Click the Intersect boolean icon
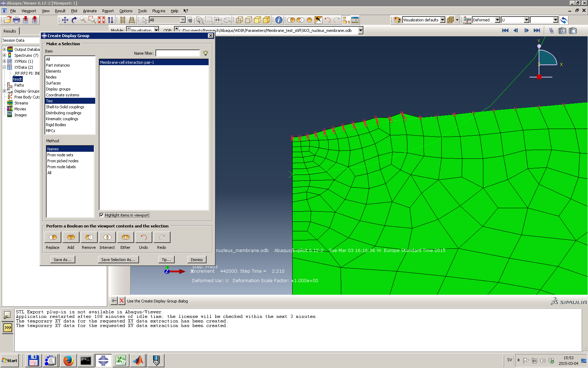 point(107,237)
